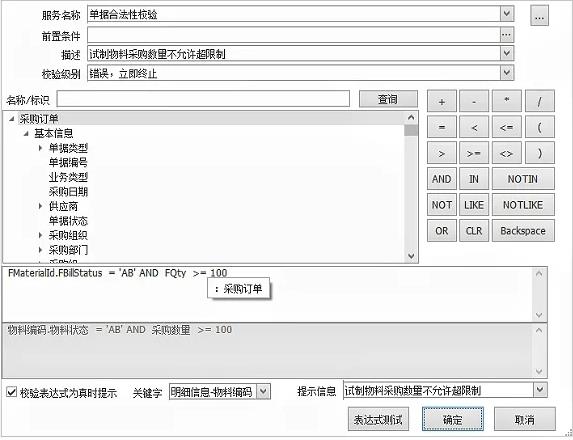Screen dimensions: 573x440
Task: Open the 关键字 dropdown
Action: 263,392
